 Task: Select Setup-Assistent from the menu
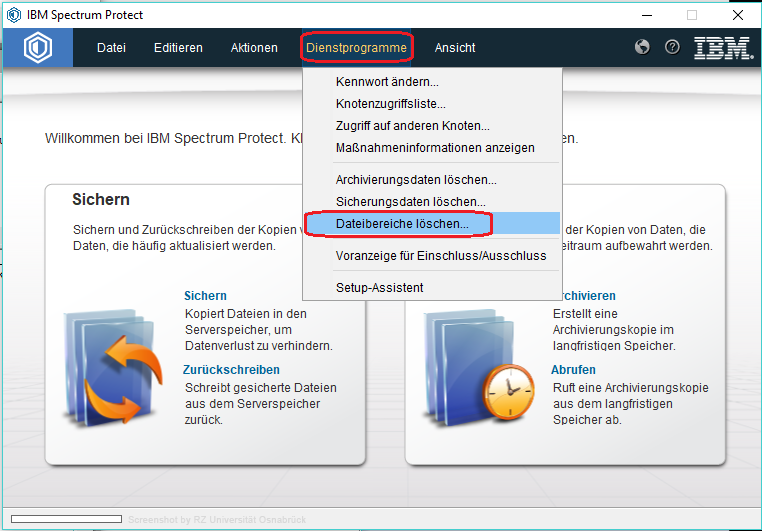(x=379, y=288)
